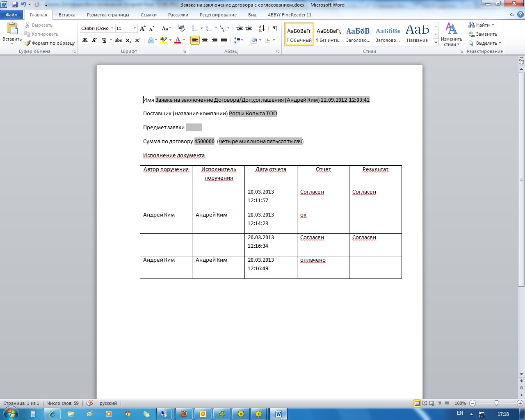Apply strikethrough formatting icon

119,40
